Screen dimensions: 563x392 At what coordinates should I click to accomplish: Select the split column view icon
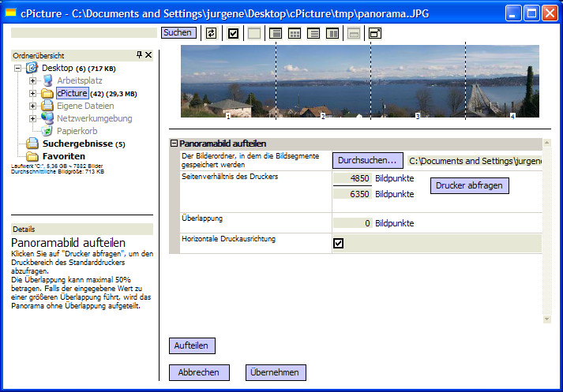click(x=332, y=33)
